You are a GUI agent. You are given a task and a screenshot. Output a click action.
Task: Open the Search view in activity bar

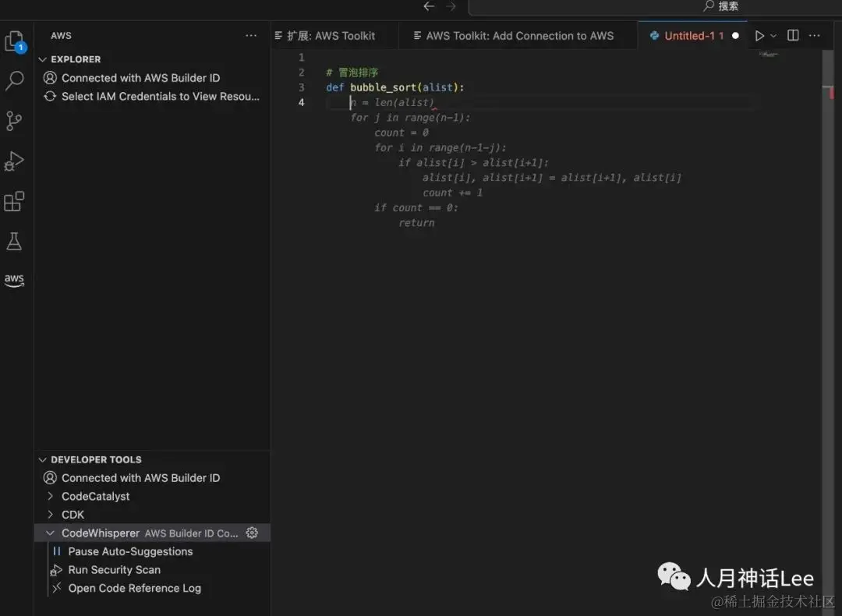(x=15, y=80)
